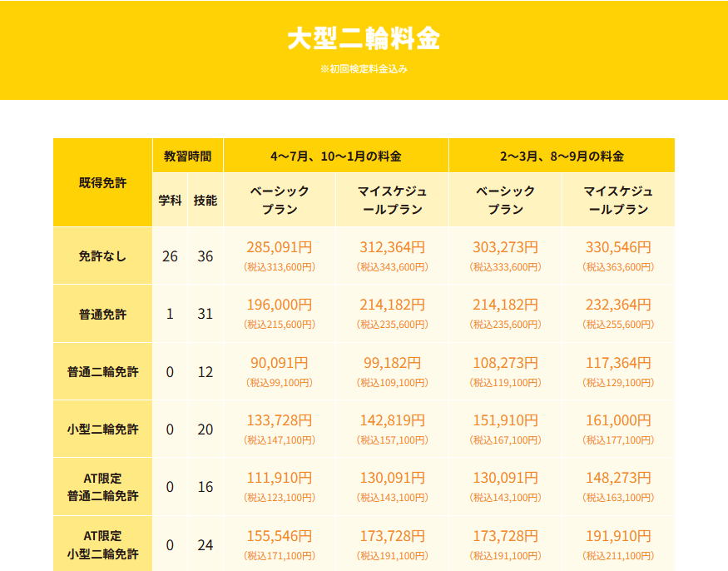Click the 教習時間 header cell
Image resolution: width=728 pixels, height=571 pixels.
[187, 156]
